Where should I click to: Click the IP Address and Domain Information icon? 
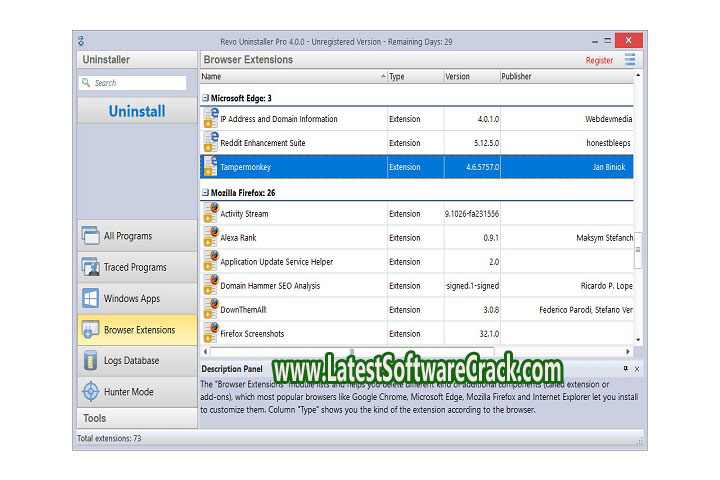tap(211, 118)
